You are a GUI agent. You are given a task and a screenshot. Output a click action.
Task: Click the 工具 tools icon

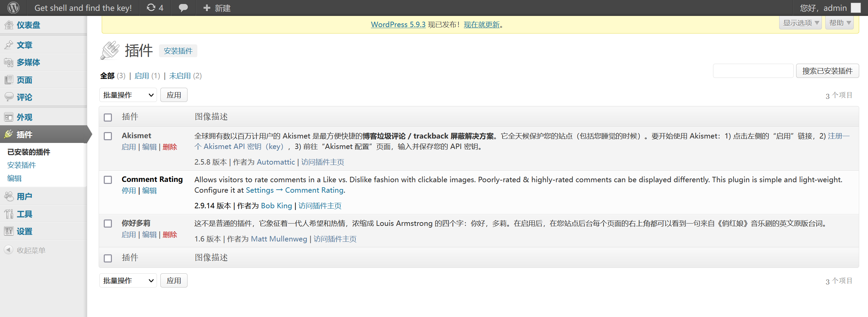click(9, 214)
